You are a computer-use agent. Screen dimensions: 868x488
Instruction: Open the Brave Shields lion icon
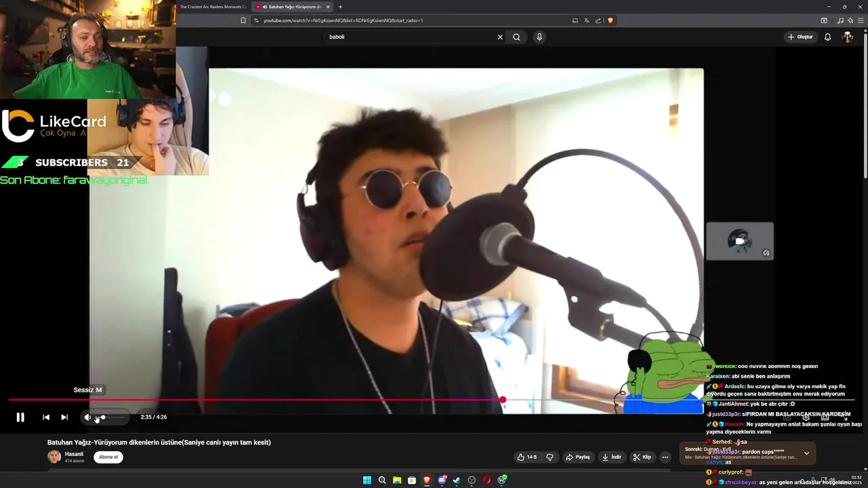(x=610, y=20)
